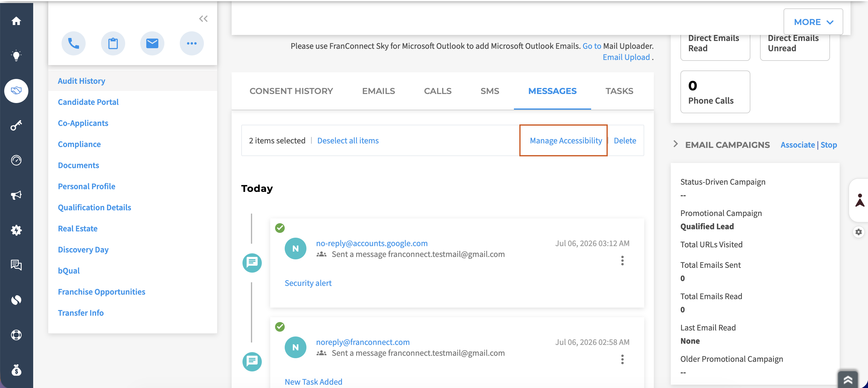Open Candidate Portal

pos(88,102)
